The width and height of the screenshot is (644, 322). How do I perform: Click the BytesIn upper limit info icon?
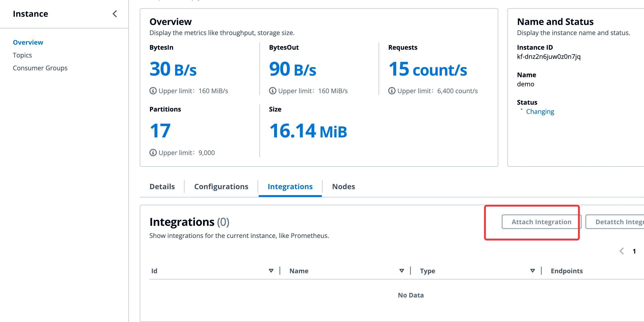[153, 91]
